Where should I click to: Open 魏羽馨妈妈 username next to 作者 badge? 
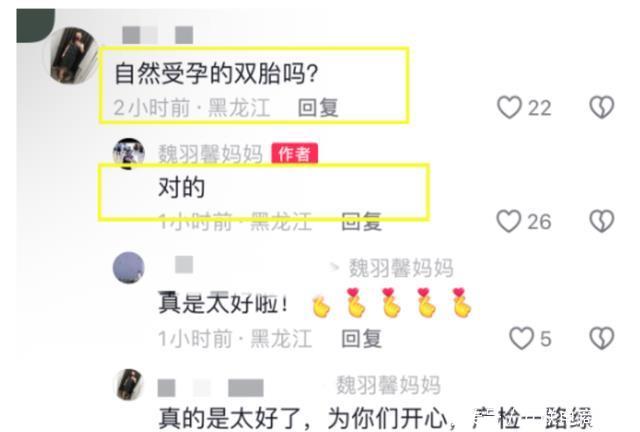pos(210,154)
